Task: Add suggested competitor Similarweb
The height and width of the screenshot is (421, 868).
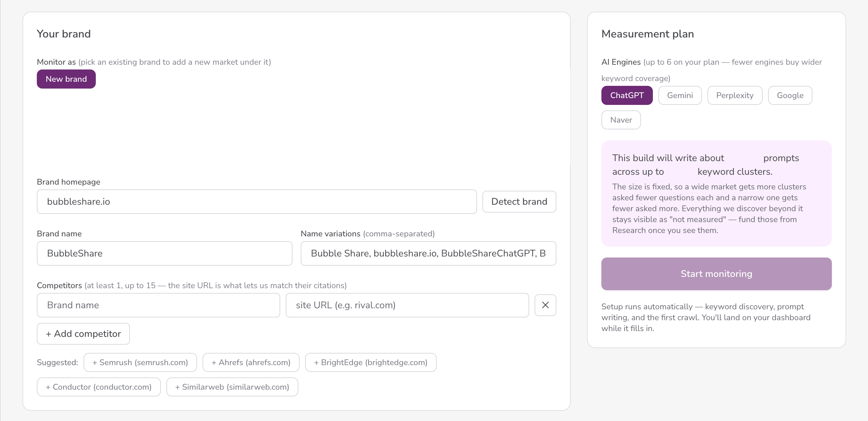Action: point(232,387)
